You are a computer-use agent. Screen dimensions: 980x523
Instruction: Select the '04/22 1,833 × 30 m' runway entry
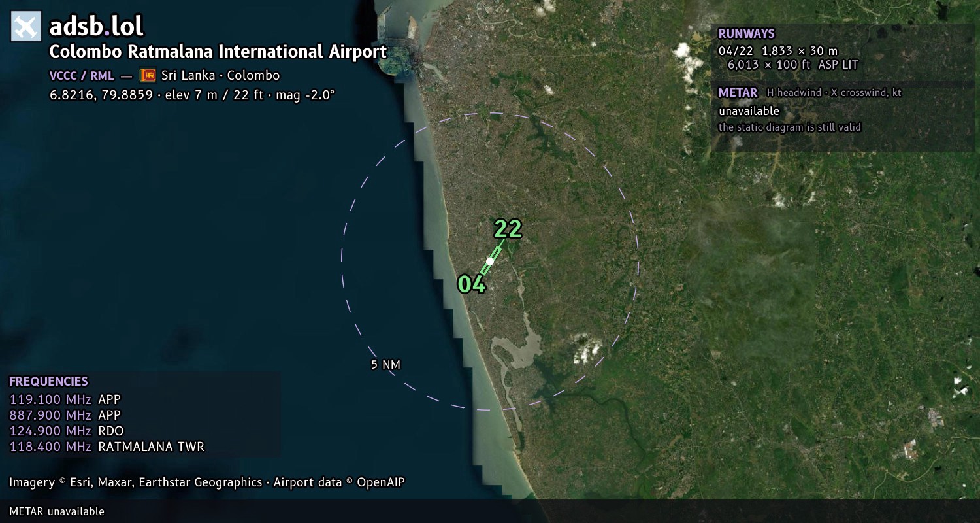pyautogui.click(x=777, y=50)
